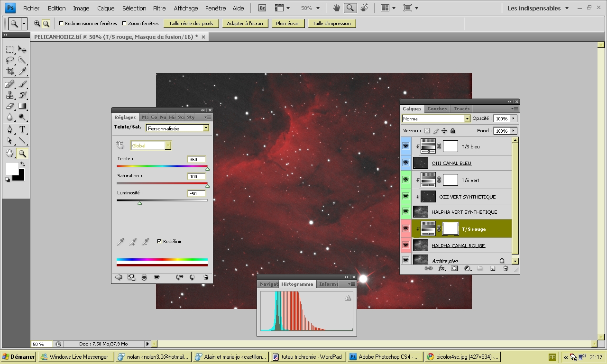Image resolution: width=607 pixels, height=364 pixels.
Task: Select the Gradient tool
Action: (22, 106)
